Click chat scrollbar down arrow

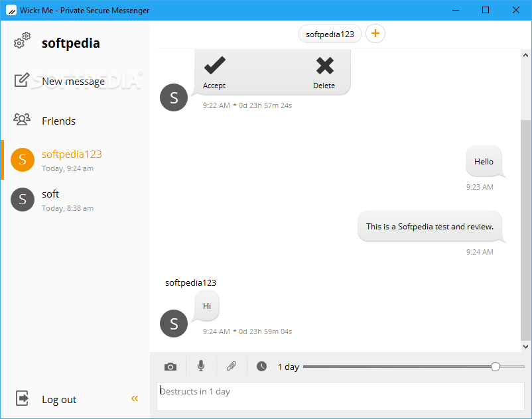[525, 347]
